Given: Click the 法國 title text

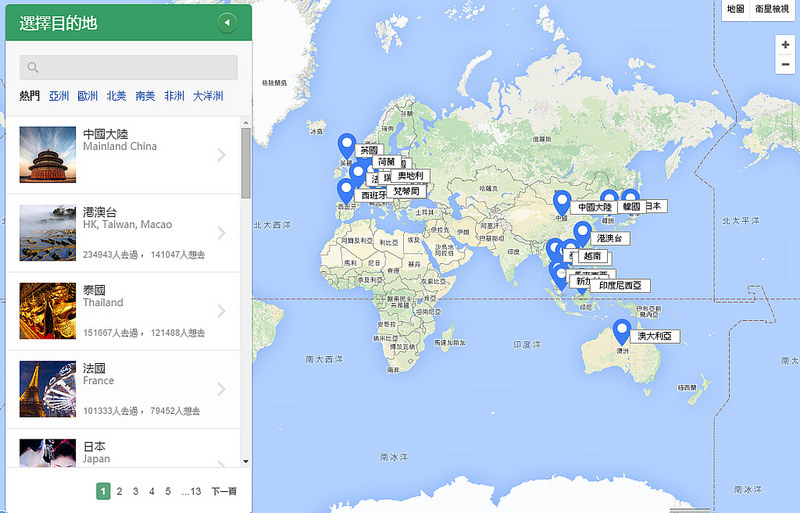Looking at the screenshot, I should [x=94, y=369].
